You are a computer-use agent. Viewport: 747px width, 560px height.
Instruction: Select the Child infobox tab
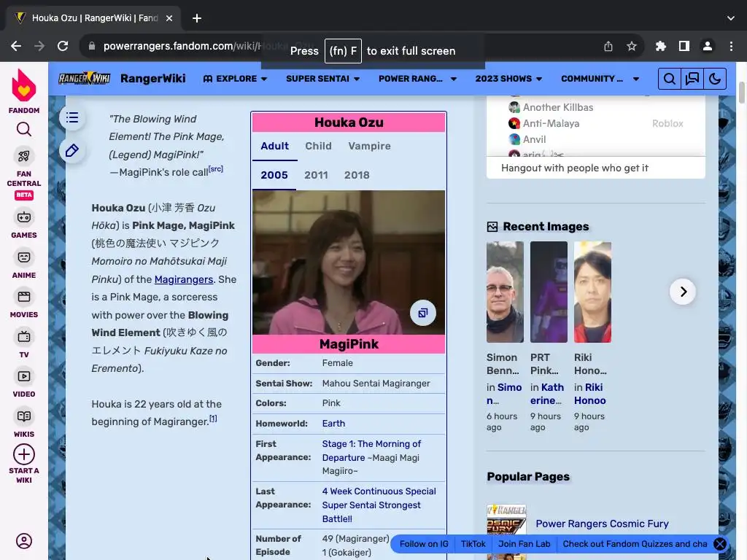click(318, 146)
